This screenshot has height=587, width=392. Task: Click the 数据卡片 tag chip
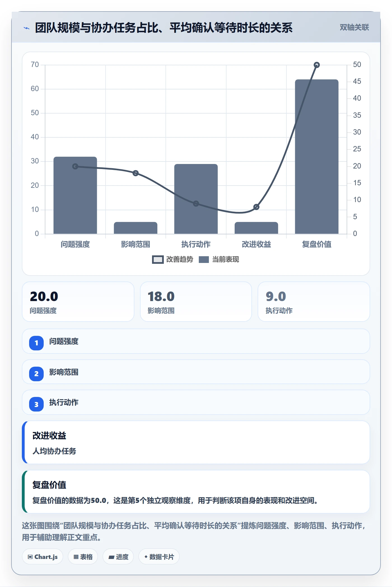tap(159, 557)
